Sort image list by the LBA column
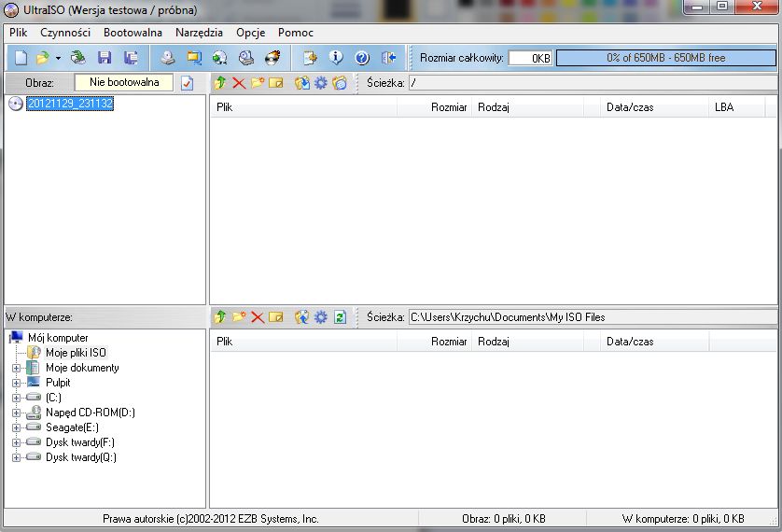Image resolution: width=782 pixels, height=532 pixels. click(736, 107)
